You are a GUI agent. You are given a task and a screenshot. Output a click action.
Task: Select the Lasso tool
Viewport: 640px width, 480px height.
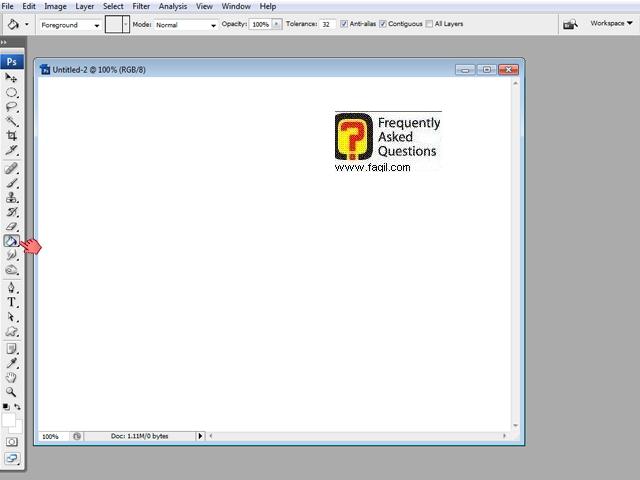tap(12, 106)
